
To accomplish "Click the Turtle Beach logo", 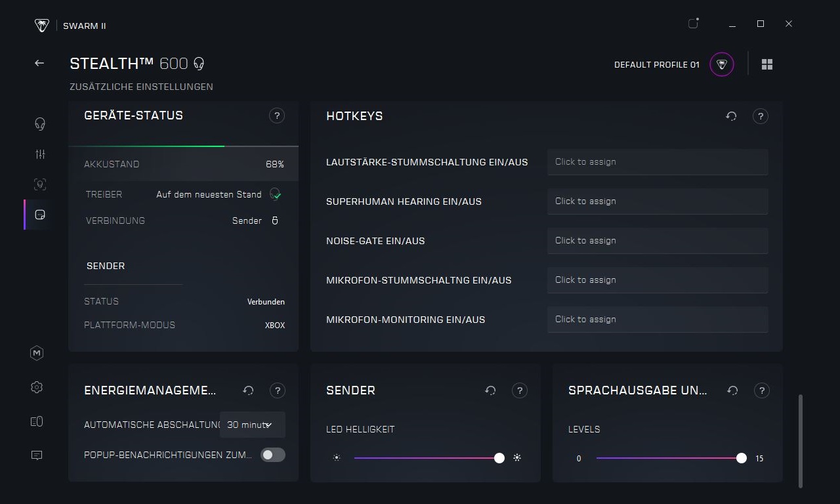I will tap(42, 26).
